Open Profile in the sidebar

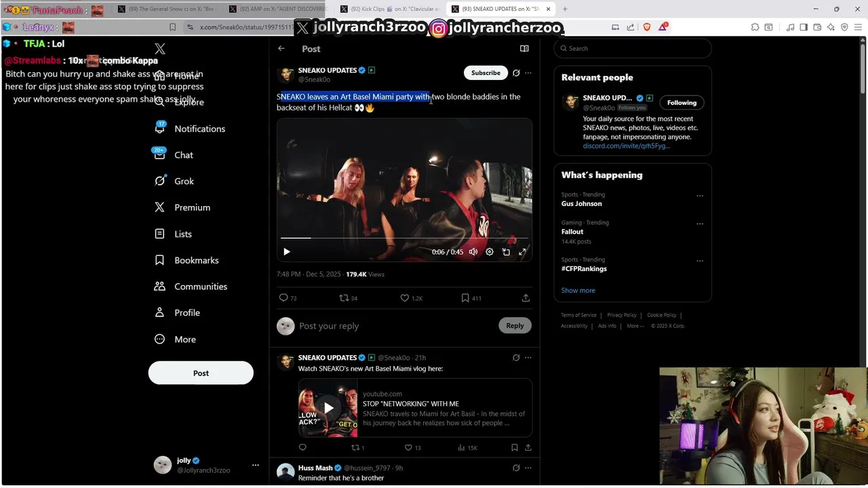click(x=177, y=313)
